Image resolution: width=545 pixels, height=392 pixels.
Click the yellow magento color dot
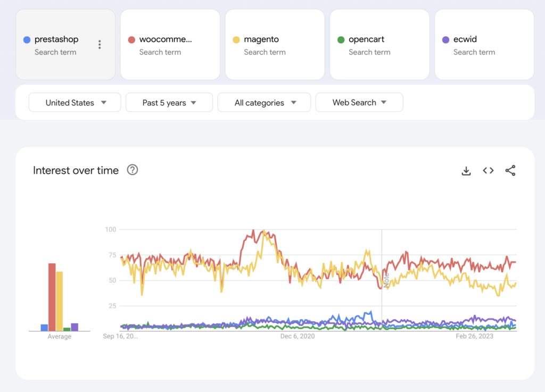coord(236,39)
